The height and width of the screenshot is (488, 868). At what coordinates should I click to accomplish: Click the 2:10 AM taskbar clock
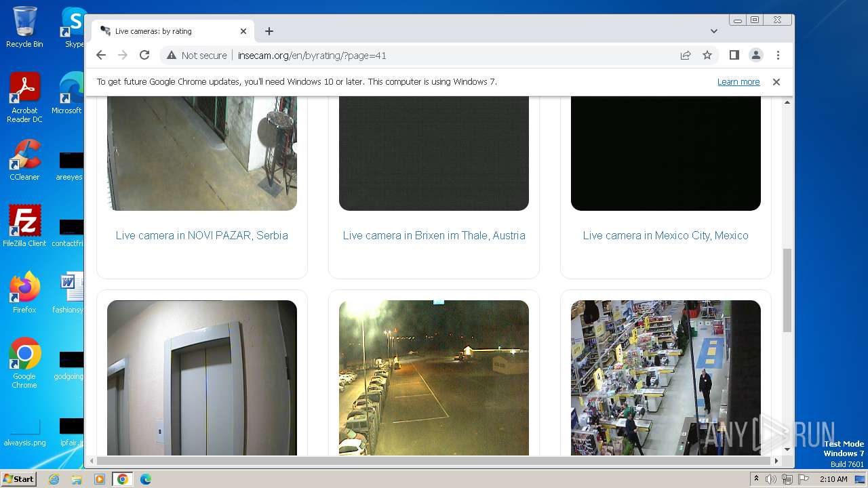(x=833, y=479)
